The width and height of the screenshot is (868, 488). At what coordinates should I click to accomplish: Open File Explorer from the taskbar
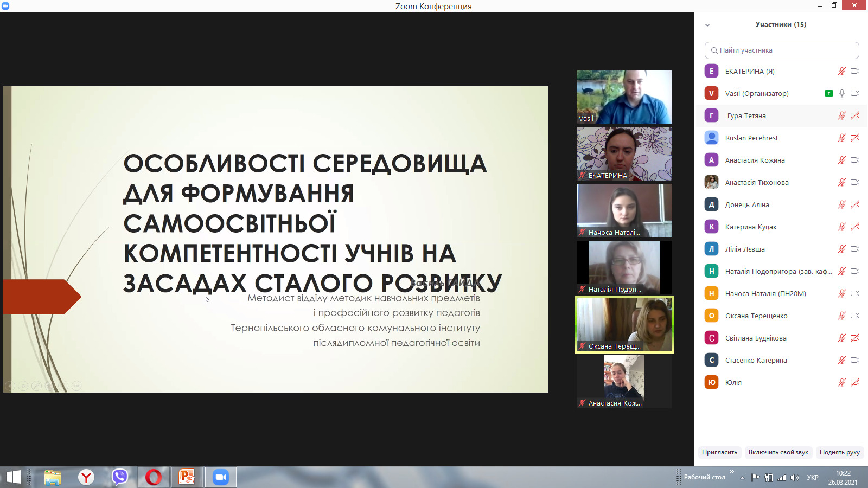(x=53, y=477)
